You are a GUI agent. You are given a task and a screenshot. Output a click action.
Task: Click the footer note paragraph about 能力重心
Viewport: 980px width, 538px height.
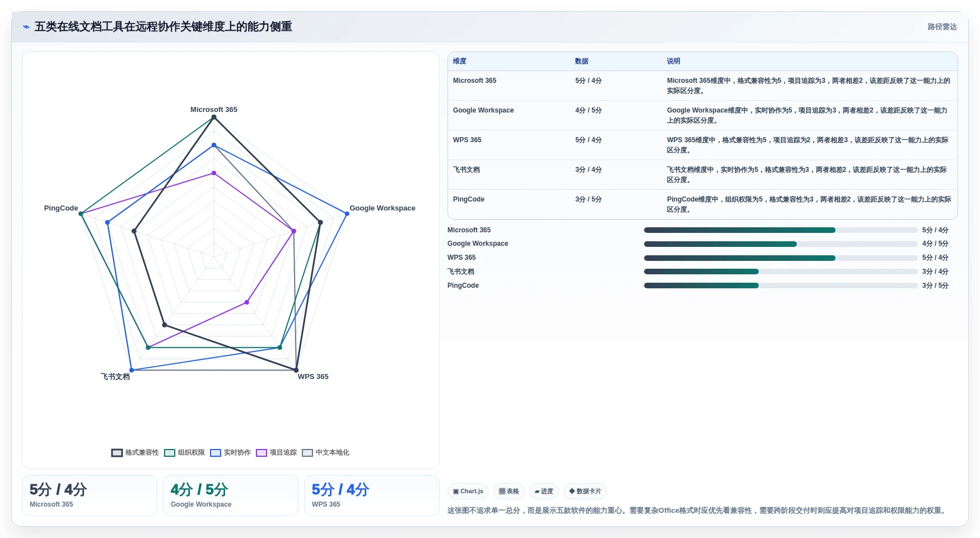pyautogui.click(x=698, y=511)
